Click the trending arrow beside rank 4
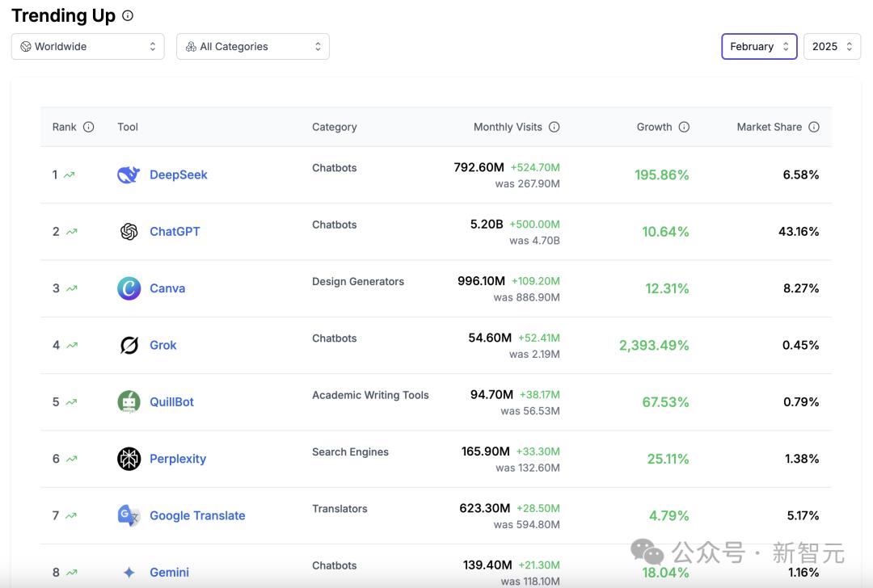Image resolution: width=873 pixels, height=588 pixels. pyautogui.click(x=72, y=345)
